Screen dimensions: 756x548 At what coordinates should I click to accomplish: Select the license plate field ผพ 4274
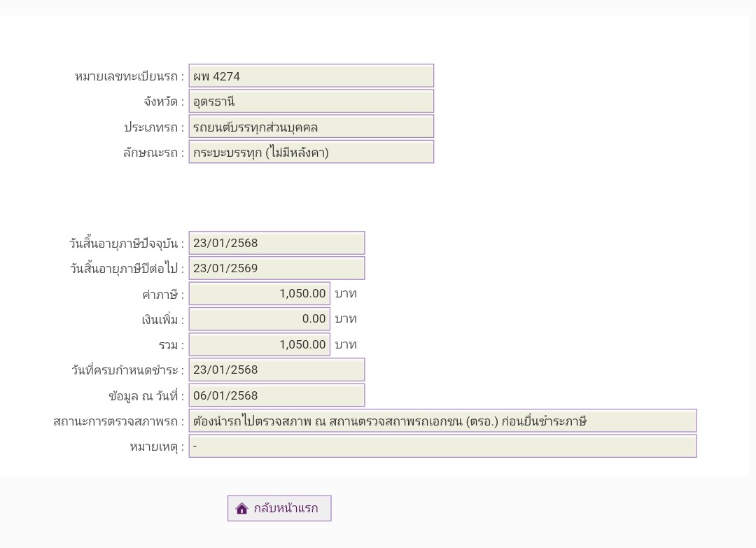[x=311, y=76]
